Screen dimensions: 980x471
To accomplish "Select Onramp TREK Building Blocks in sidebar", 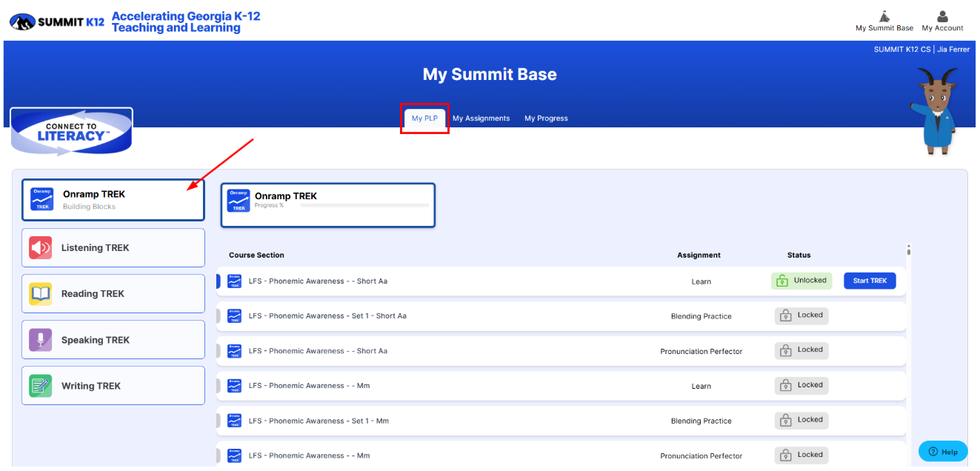I will click(x=113, y=200).
